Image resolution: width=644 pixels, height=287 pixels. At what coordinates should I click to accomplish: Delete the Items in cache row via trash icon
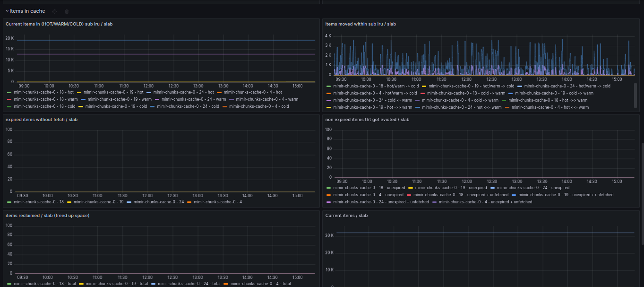pyautogui.click(x=67, y=11)
